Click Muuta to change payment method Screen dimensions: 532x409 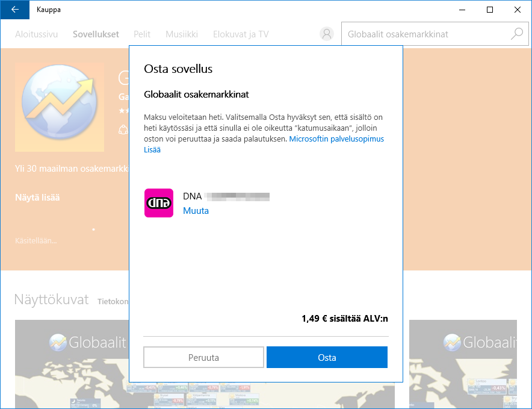(196, 211)
